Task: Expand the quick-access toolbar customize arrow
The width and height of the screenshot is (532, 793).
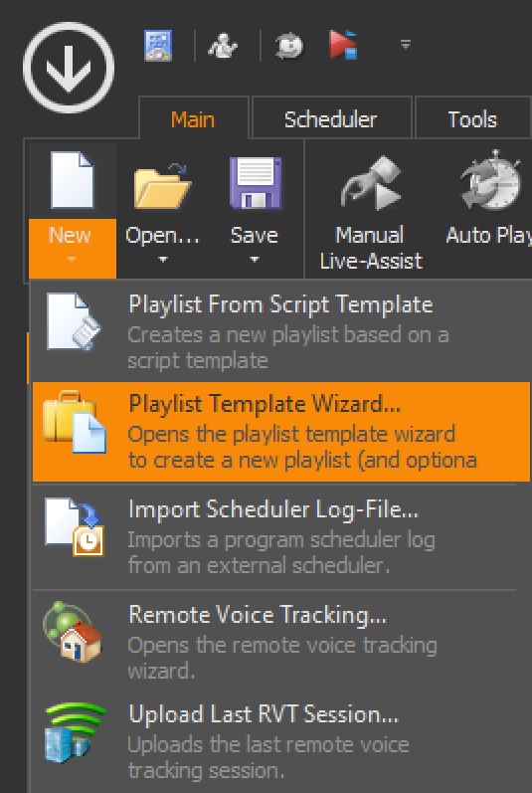Action: coord(405,45)
